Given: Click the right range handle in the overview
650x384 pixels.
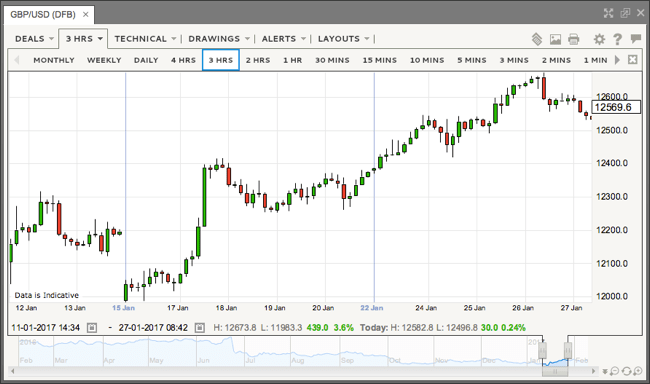Looking at the screenshot, I should tap(568, 350).
